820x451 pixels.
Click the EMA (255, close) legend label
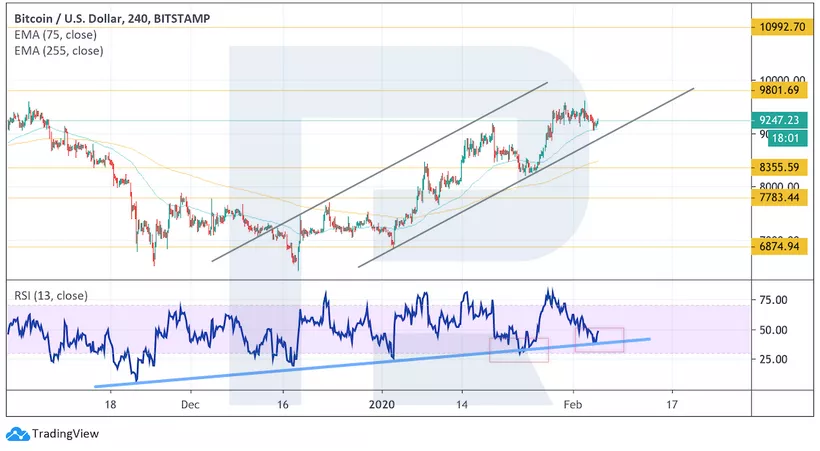57,51
